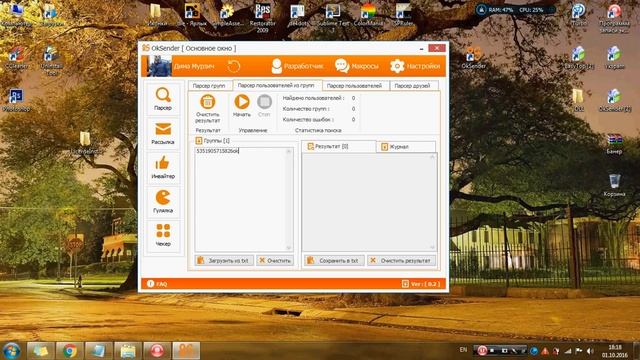
Task: Click the Очистить результат trash icon
Action: [207, 102]
